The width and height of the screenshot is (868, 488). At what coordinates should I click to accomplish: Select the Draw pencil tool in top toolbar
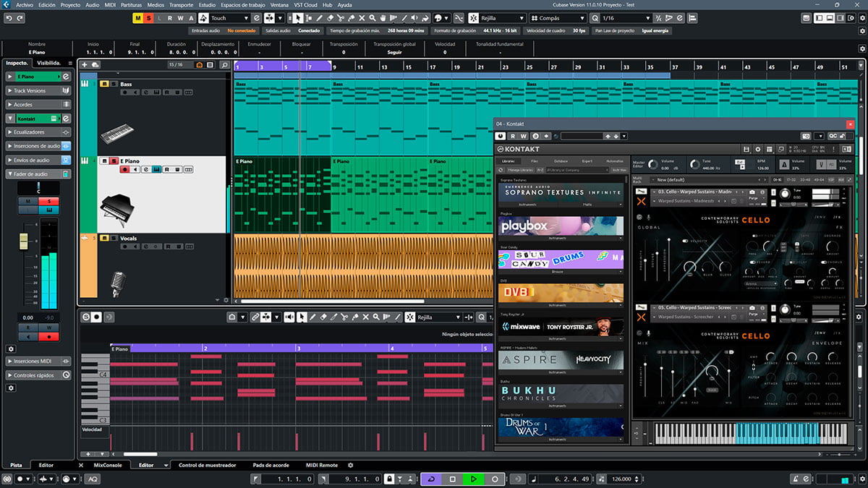[x=319, y=17]
